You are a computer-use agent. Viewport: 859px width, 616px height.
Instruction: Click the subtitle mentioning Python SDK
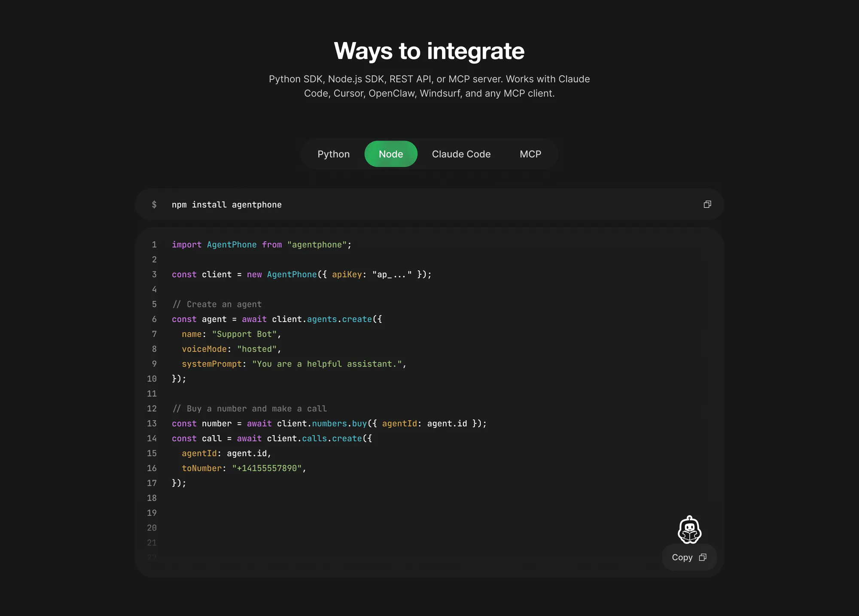point(429,86)
